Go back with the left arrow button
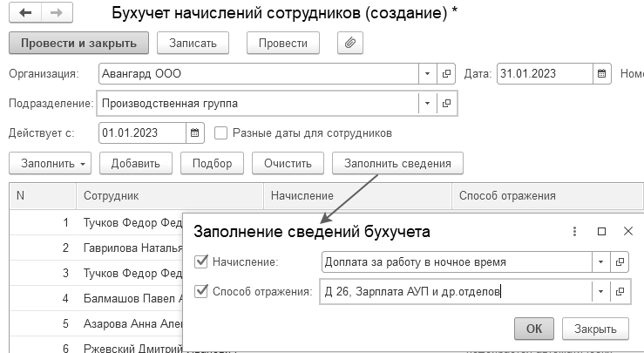 point(25,12)
